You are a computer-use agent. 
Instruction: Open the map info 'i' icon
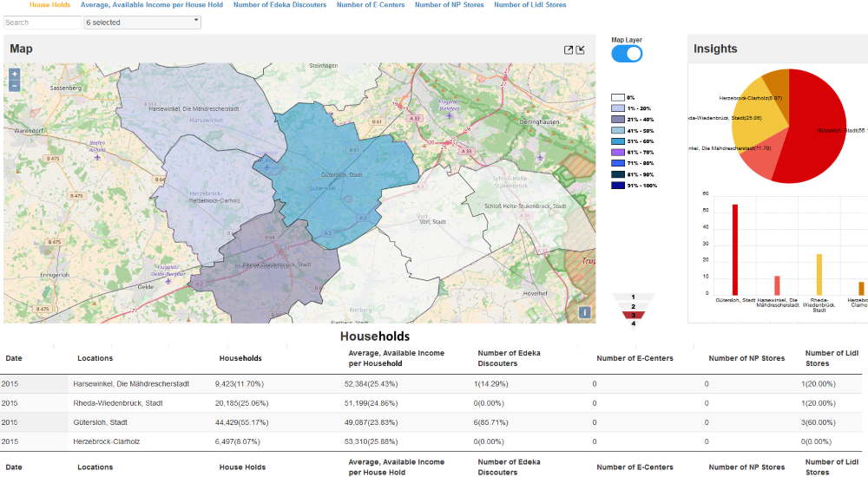(584, 312)
